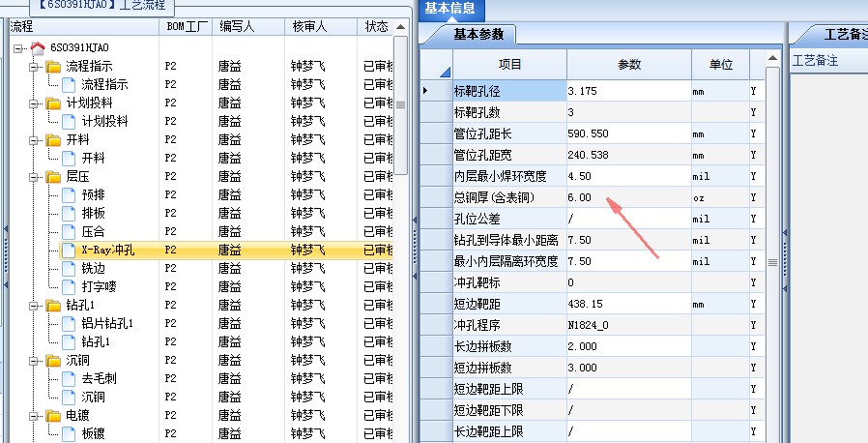Click the 流程指示 folder icon
Screen dimensions: 868x443
coord(54,67)
